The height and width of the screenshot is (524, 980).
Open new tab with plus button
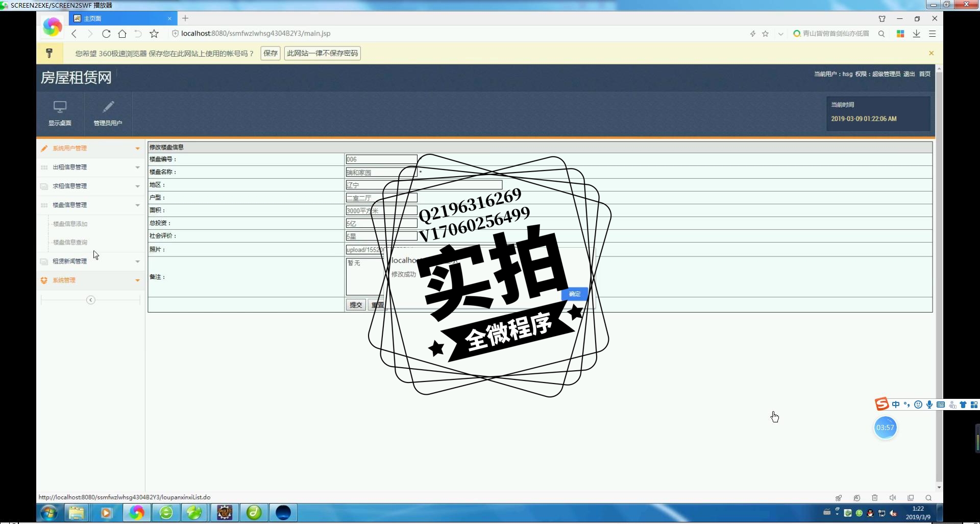[x=185, y=18]
